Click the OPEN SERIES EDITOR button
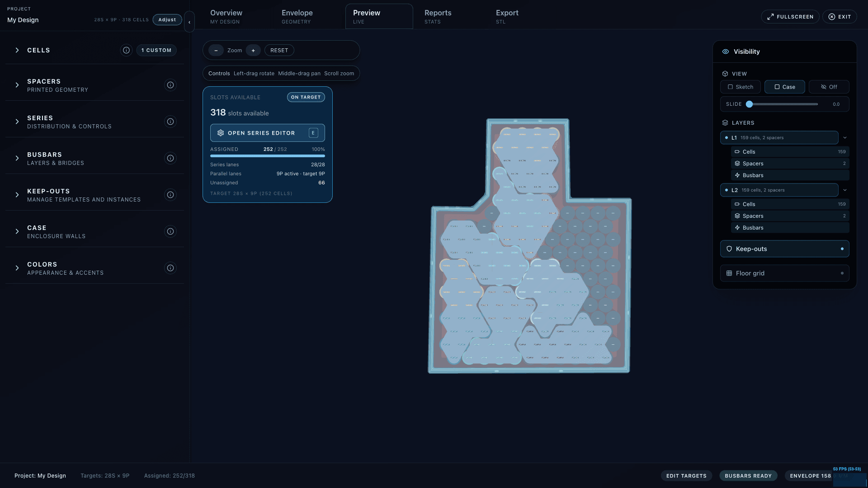 tap(267, 133)
